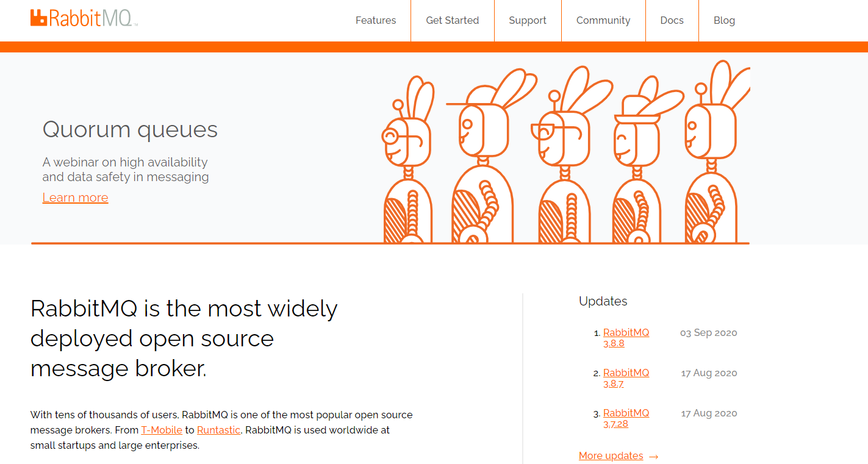
Task: Open the RabbitMQ 3.8.8 release link
Action: [626, 338]
